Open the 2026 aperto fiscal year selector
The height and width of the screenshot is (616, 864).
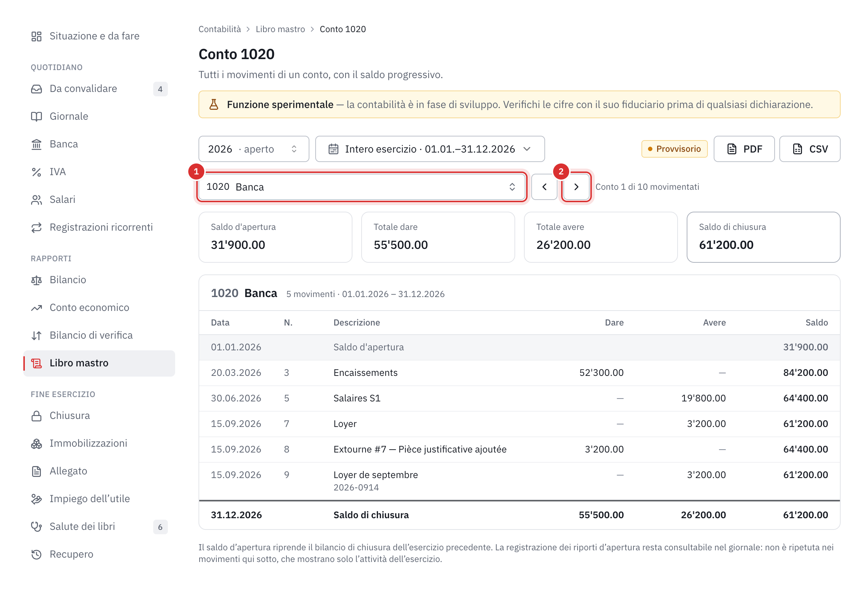(254, 149)
